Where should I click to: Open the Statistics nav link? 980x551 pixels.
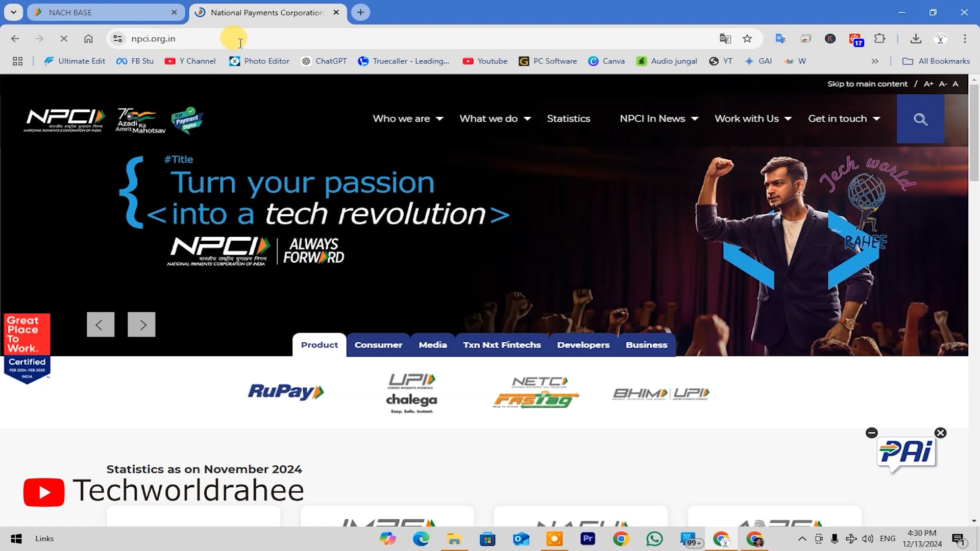[569, 119]
